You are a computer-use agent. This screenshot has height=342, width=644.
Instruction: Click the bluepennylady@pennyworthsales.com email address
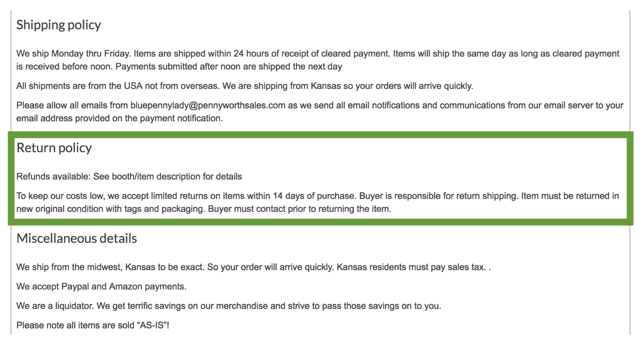[x=208, y=105]
